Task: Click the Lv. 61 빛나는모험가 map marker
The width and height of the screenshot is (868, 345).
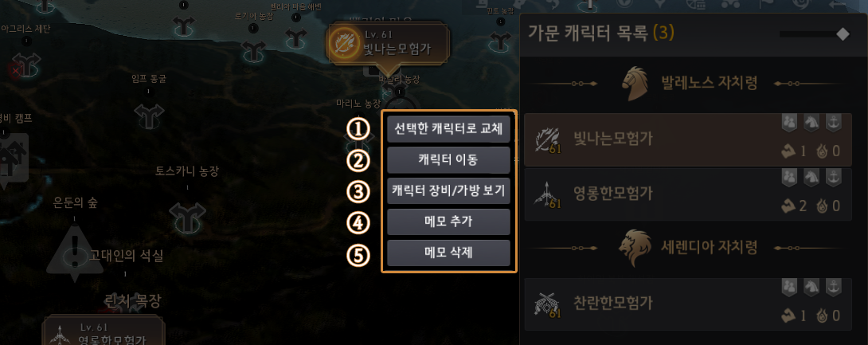Action: (x=388, y=43)
